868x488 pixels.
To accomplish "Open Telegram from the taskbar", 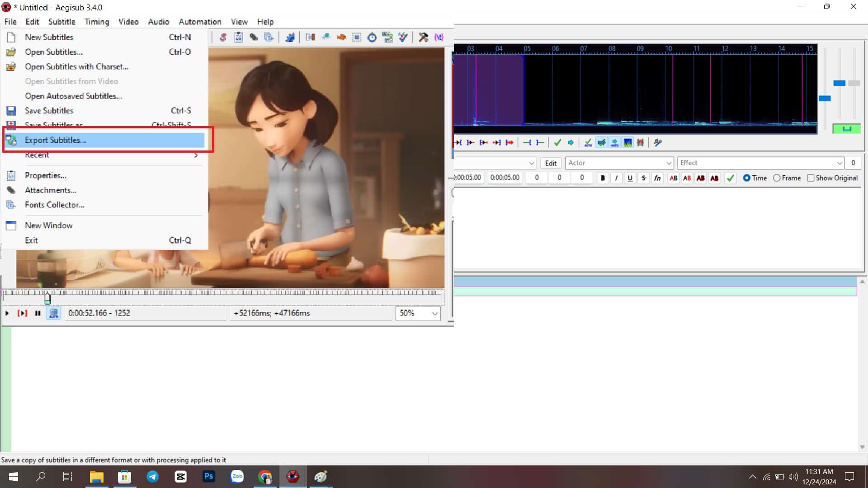I will pos(153,476).
